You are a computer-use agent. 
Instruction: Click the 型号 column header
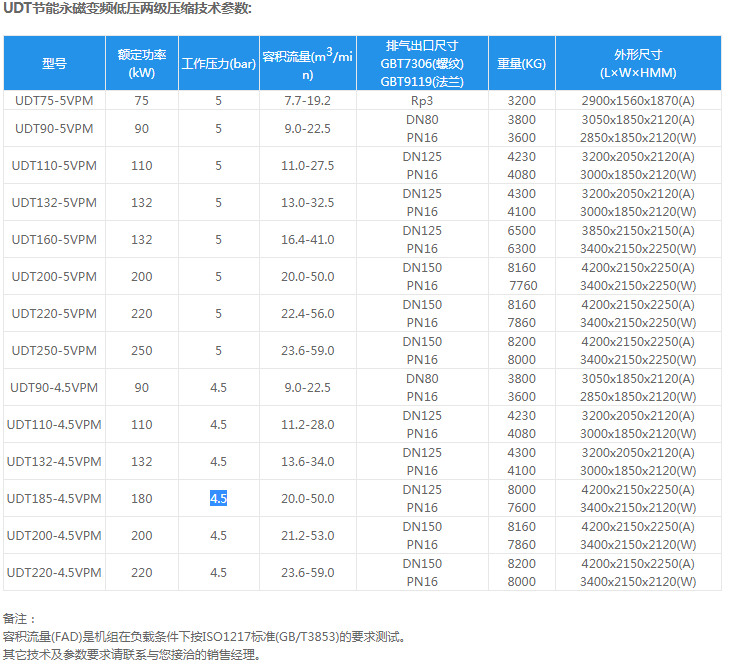coord(54,63)
